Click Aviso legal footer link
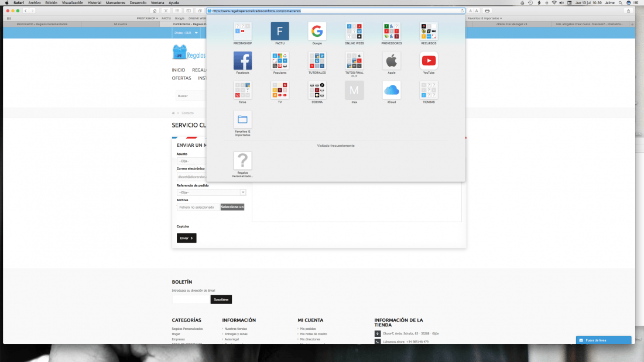 pyautogui.click(x=232, y=339)
